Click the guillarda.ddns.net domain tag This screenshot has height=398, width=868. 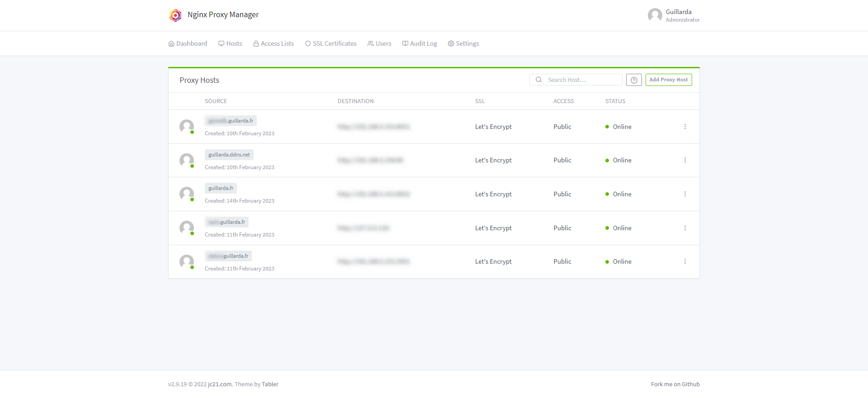[x=229, y=155]
